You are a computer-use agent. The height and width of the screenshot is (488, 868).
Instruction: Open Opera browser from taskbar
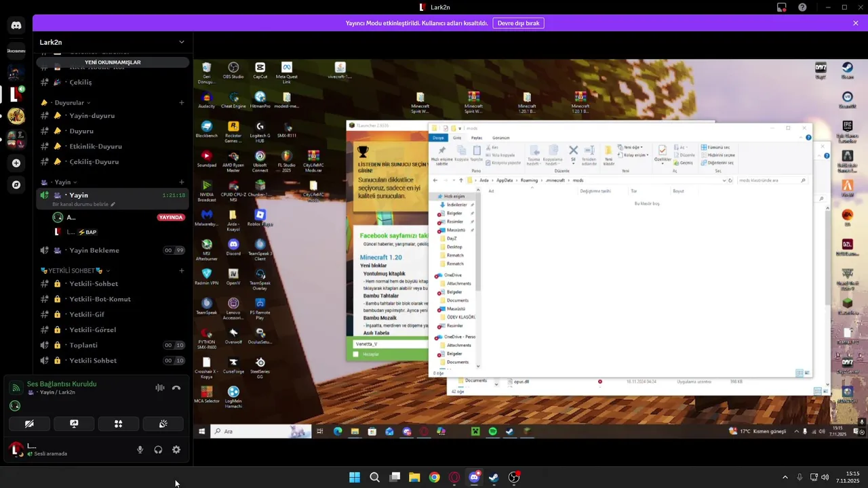pos(454,477)
